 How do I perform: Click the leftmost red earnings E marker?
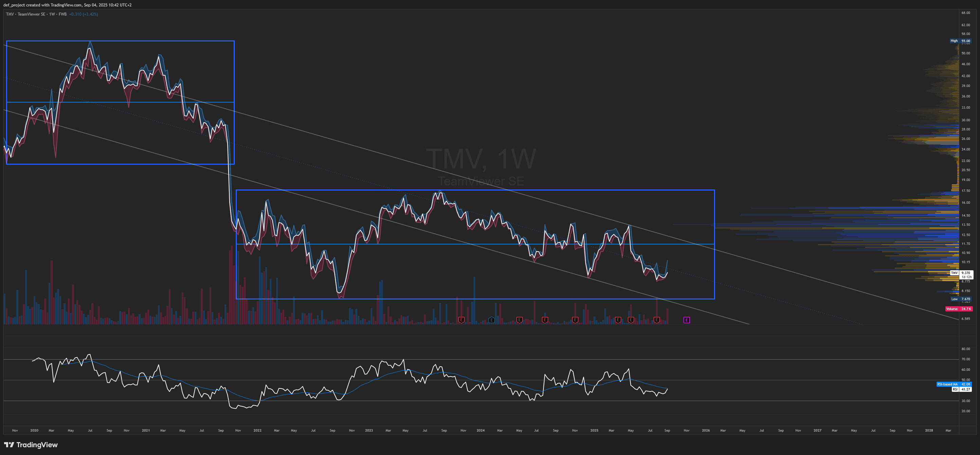[462, 320]
